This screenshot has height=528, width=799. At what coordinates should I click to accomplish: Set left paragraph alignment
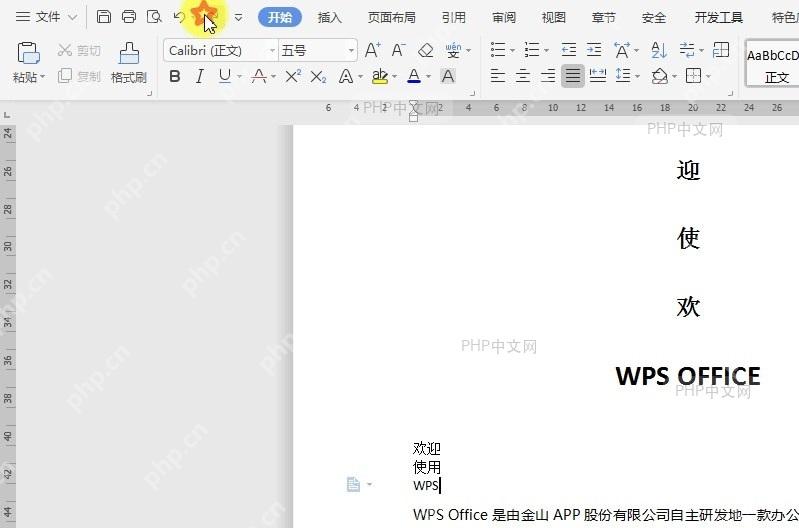tap(498, 76)
